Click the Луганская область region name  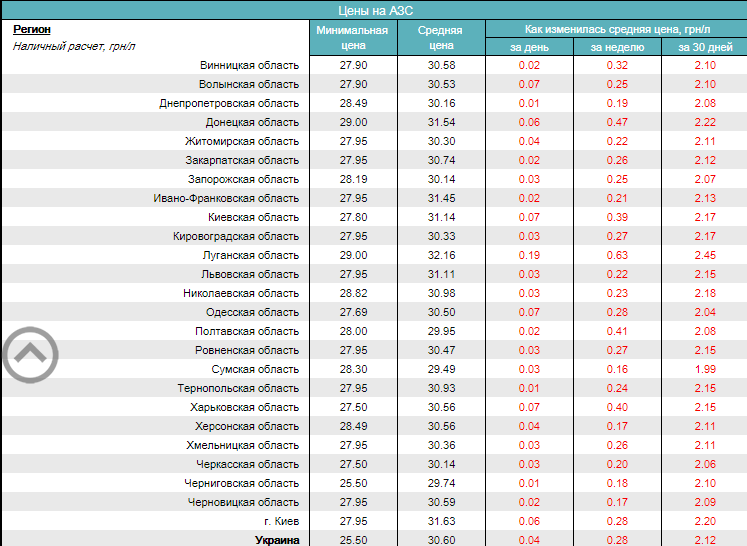pos(251,255)
